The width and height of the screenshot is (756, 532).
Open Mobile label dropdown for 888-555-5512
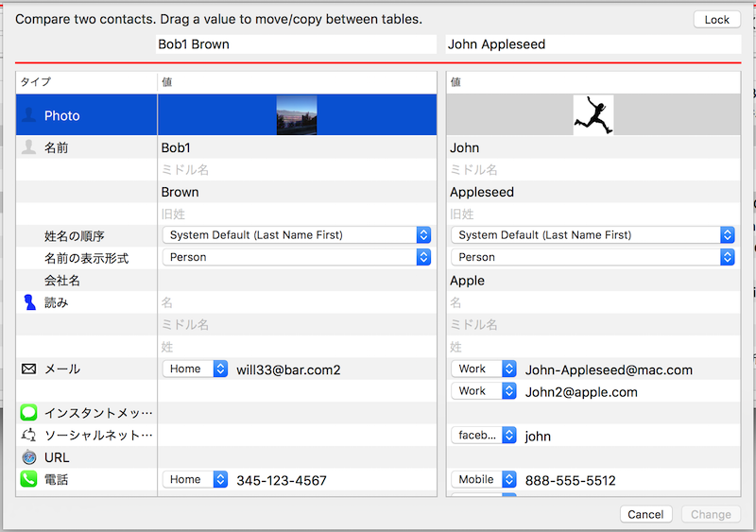tap(483, 480)
